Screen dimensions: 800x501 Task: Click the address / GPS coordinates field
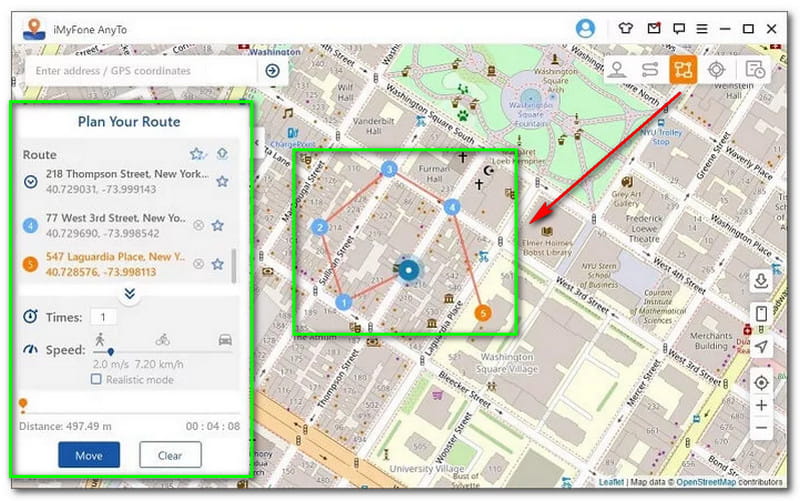143,71
